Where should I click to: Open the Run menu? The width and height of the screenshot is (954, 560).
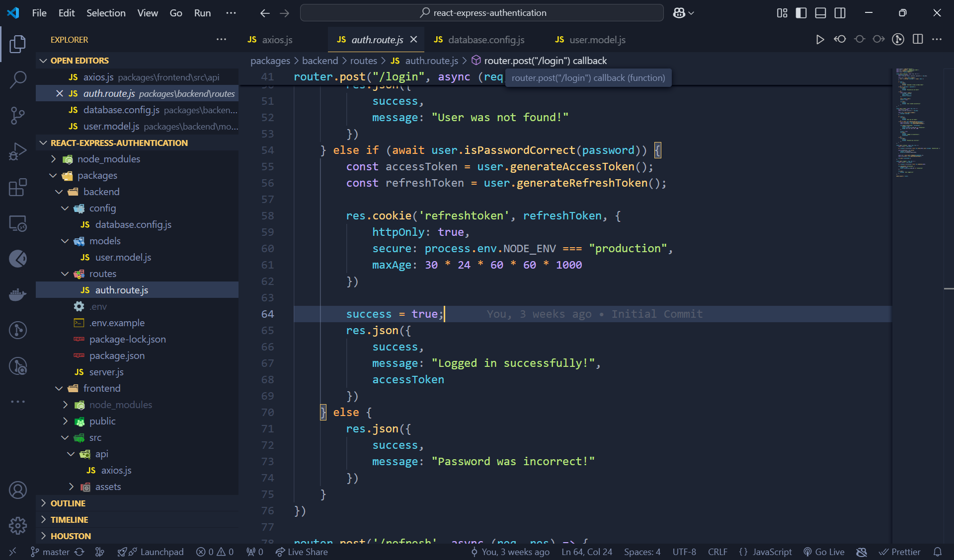coord(202,13)
